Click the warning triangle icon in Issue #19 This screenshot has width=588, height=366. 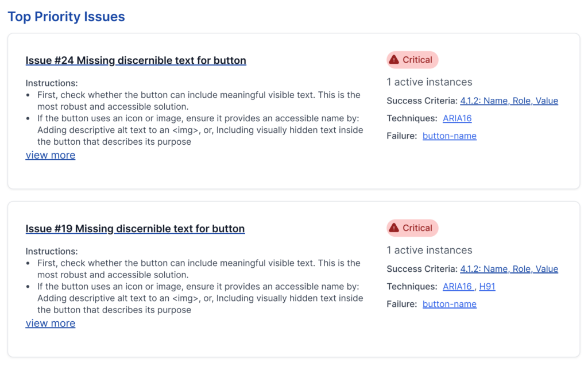point(393,228)
